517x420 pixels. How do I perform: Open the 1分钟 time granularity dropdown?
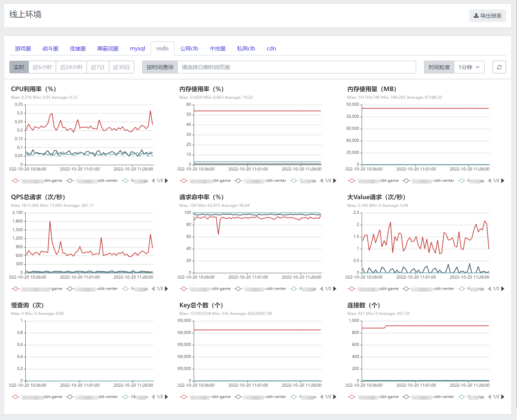469,67
